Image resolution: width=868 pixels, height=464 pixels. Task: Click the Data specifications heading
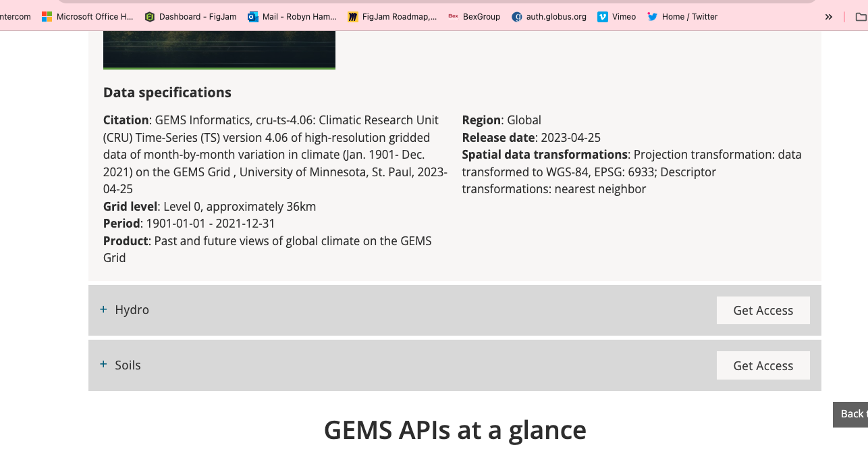coord(167,93)
